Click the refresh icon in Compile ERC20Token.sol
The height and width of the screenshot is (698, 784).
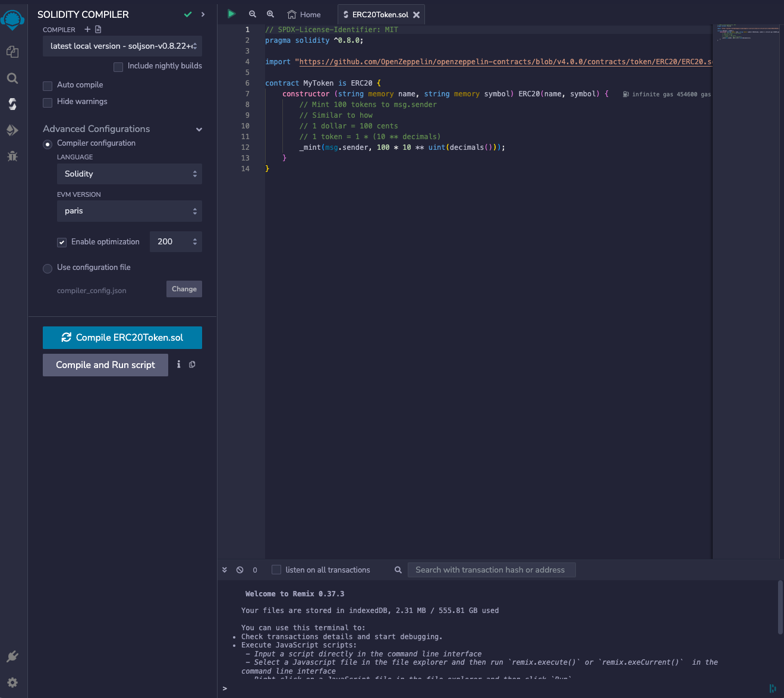[67, 337]
